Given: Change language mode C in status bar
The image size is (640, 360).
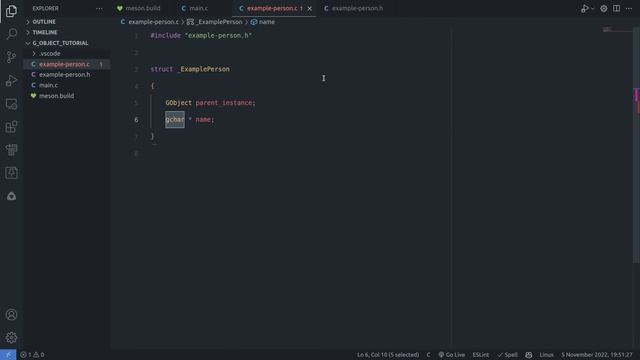Looking at the screenshot, I should click(428, 355).
